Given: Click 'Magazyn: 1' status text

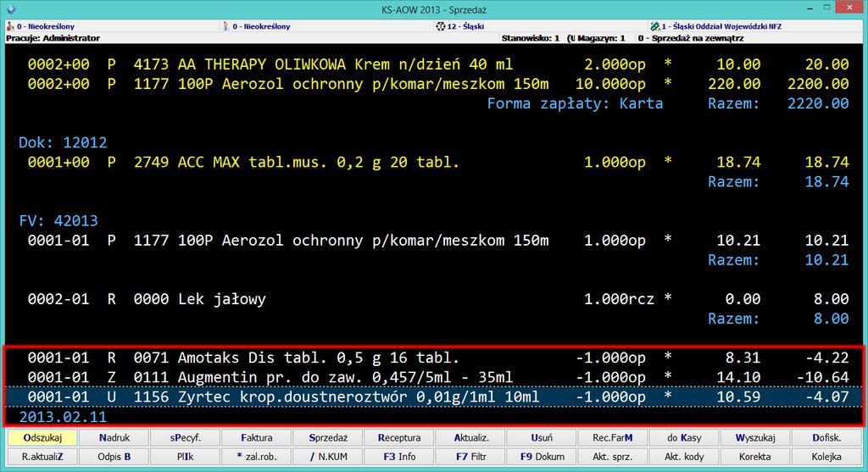Looking at the screenshot, I should 600,38.
